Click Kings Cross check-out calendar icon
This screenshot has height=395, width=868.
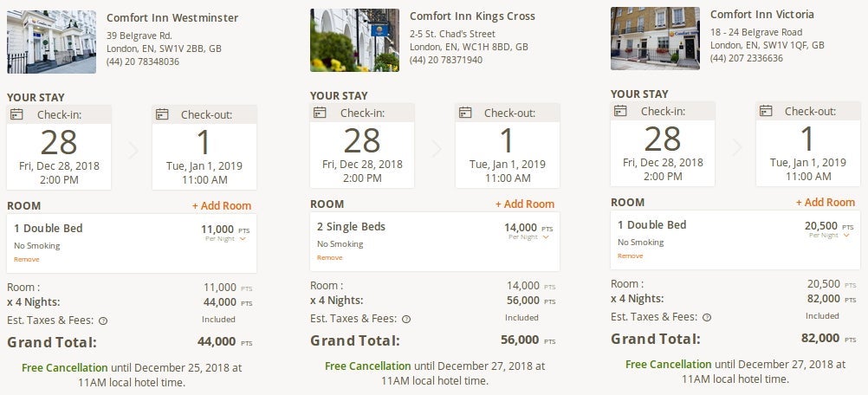pyautogui.click(x=464, y=113)
